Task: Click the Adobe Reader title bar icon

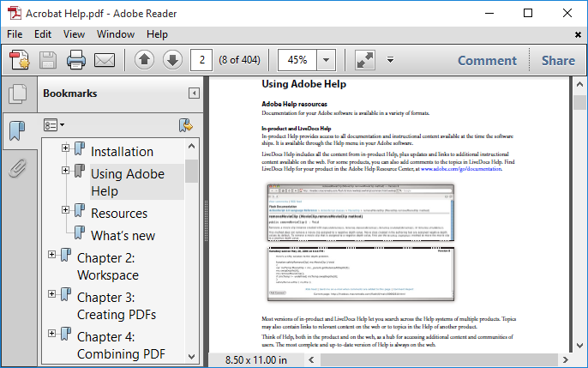Action: point(15,13)
